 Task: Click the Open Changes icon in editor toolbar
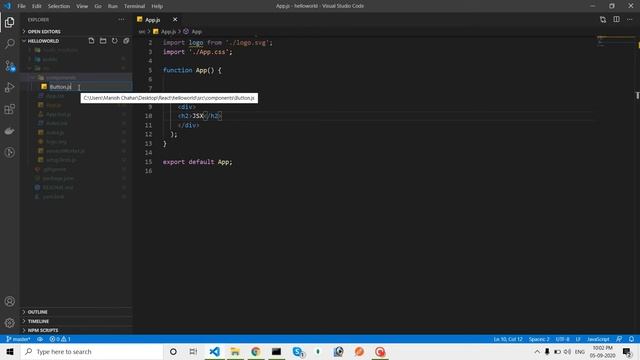point(603,20)
